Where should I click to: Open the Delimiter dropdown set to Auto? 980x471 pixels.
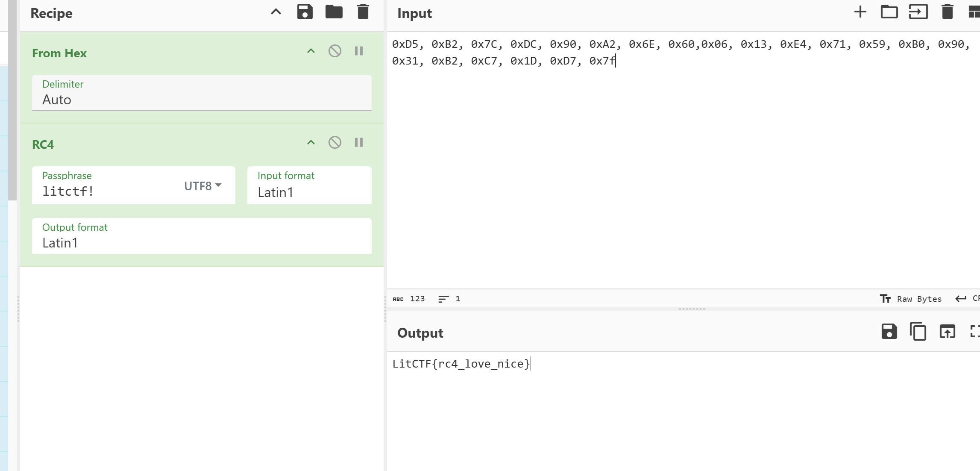coord(202,93)
